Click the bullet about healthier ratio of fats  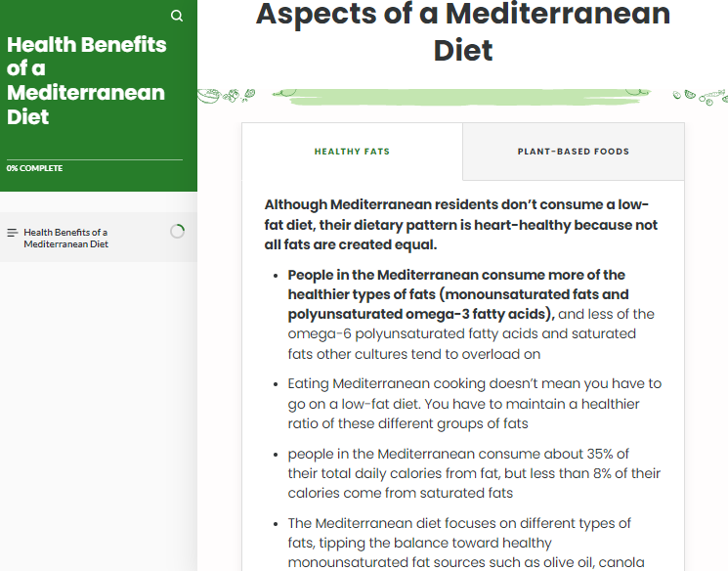coord(475,403)
